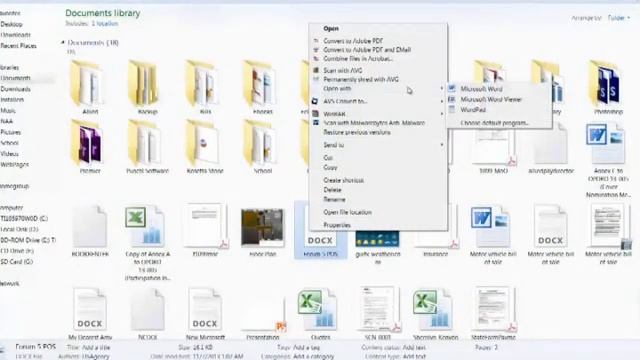Click the Add a title field

coord(96,348)
